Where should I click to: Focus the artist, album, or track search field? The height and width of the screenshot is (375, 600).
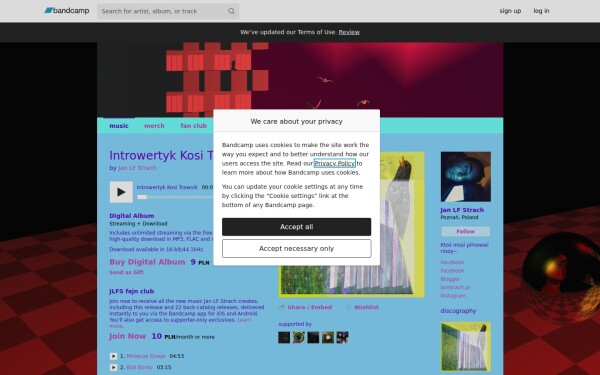pos(168,11)
